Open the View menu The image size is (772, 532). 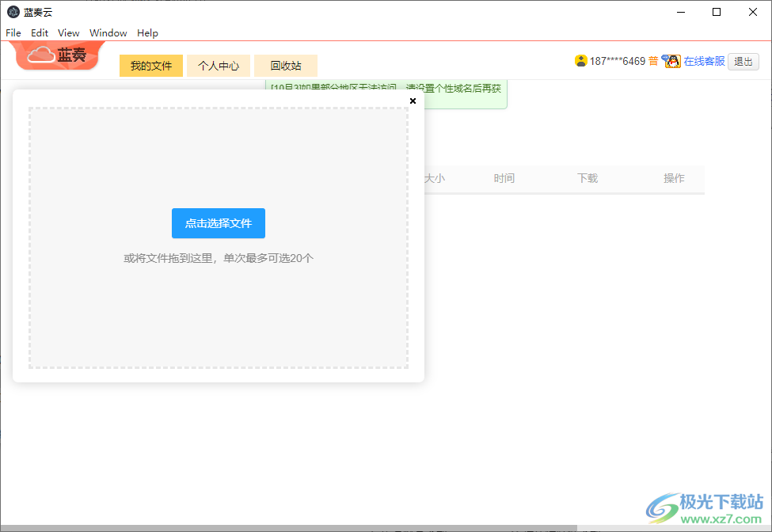68,33
